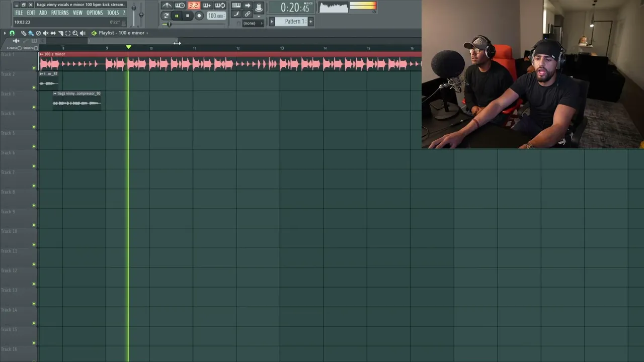Click the green playhead marker on timeline

coord(128,47)
